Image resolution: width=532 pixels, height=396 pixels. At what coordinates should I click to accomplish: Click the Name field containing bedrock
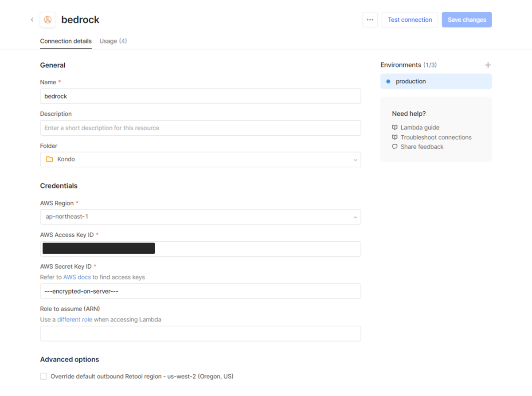[x=200, y=96]
